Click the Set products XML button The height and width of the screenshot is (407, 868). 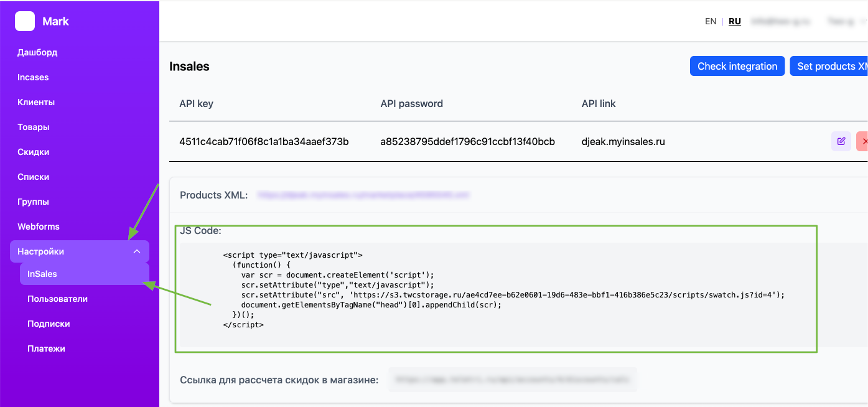pos(830,66)
